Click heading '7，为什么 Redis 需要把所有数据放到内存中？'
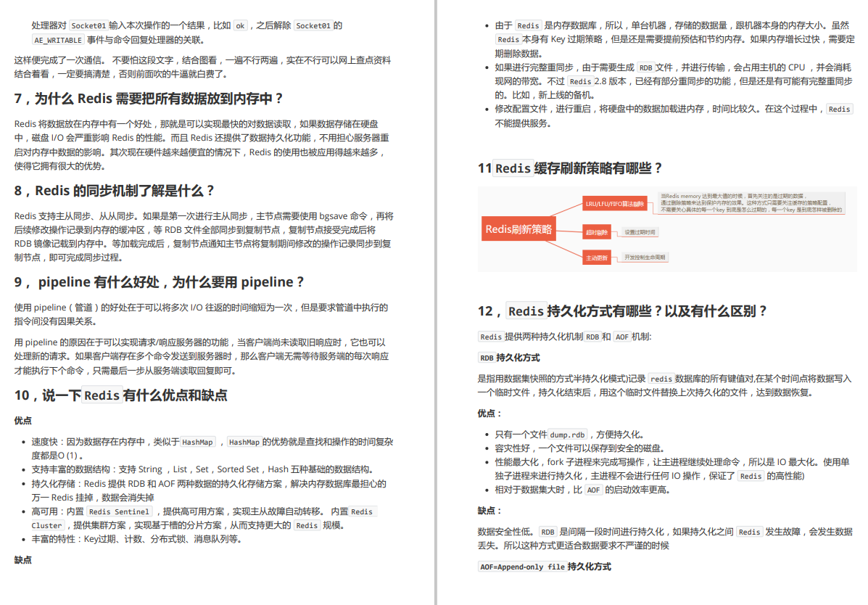Image resolution: width=868 pixels, height=605 pixels. [149, 99]
